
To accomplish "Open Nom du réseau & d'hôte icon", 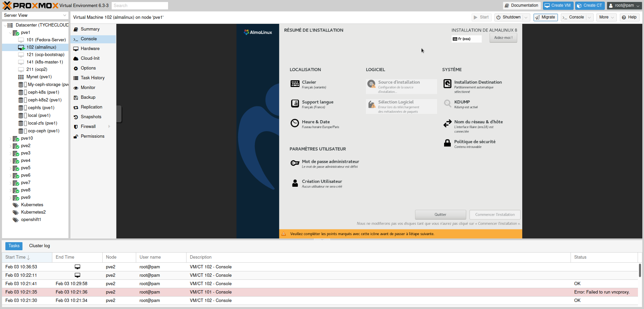I will tap(447, 124).
